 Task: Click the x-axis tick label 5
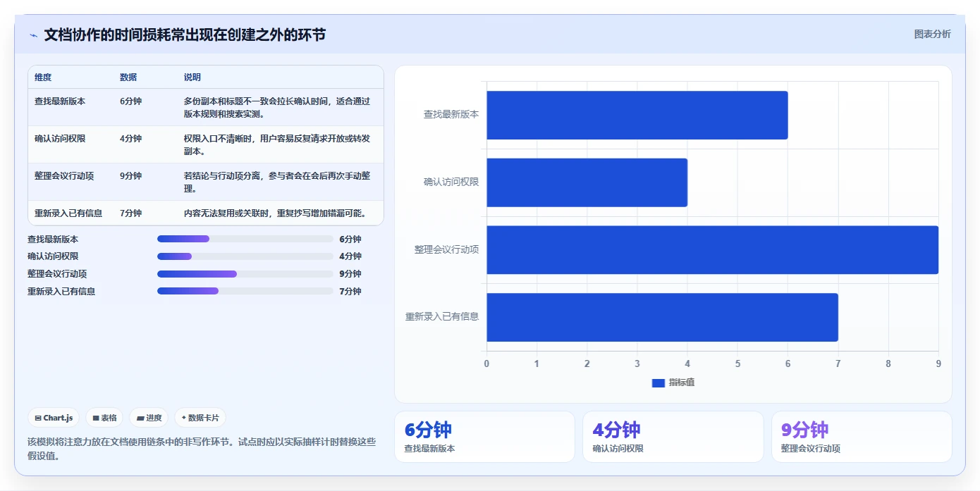click(737, 364)
